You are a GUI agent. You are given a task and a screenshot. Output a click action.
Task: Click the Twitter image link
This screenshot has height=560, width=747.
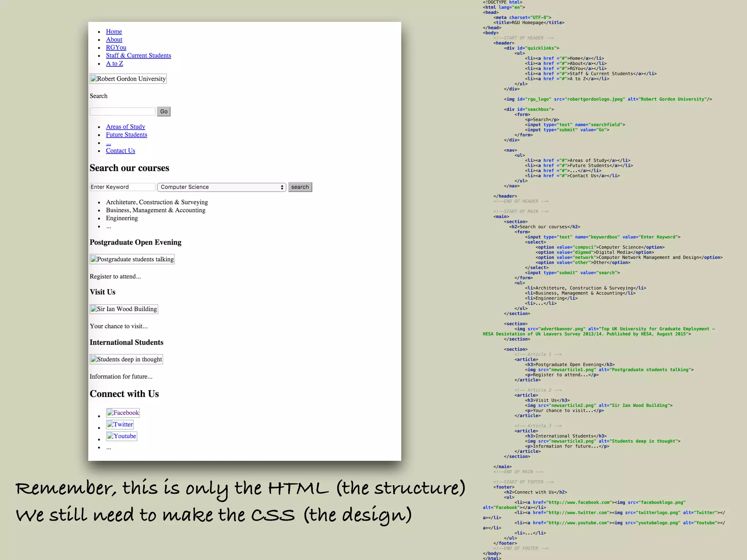(x=120, y=424)
